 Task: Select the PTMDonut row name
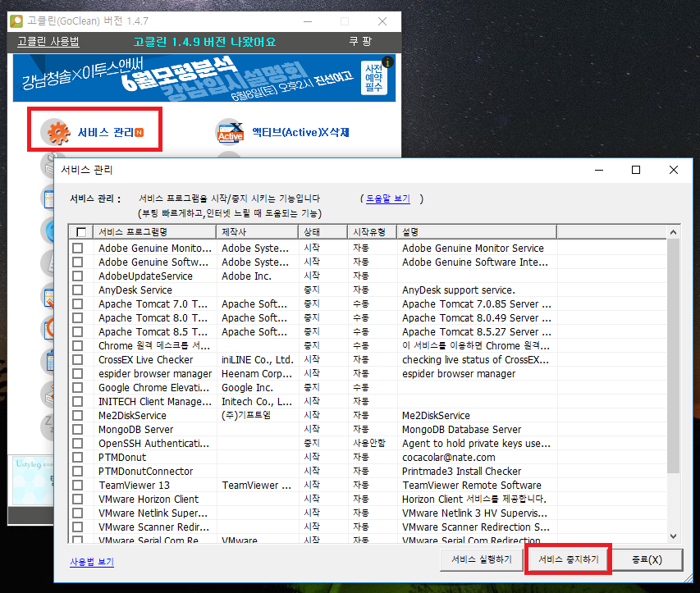point(122,458)
